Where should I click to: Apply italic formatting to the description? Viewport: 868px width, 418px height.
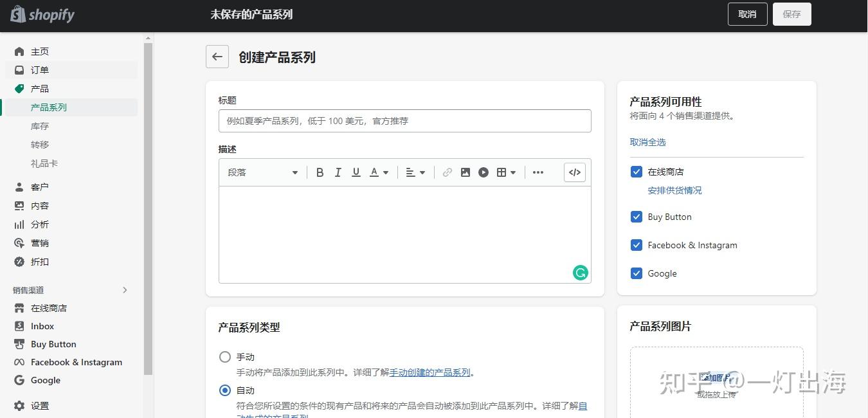pyautogui.click(x=338, y=172)
